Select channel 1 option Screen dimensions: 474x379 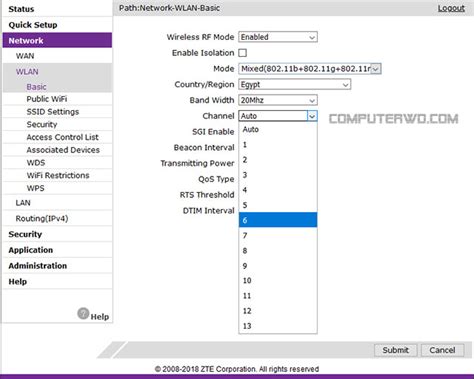point(278,145)
